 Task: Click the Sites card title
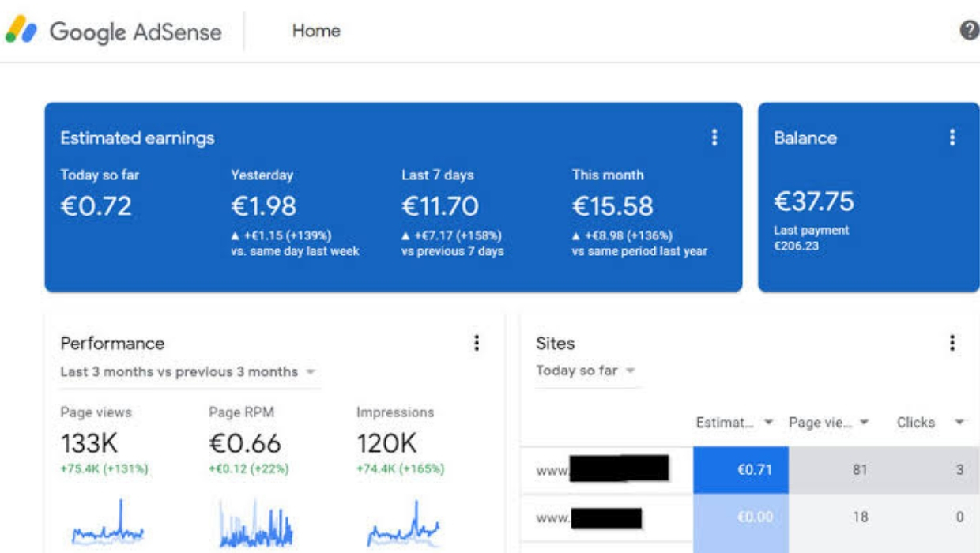point(555,343)
